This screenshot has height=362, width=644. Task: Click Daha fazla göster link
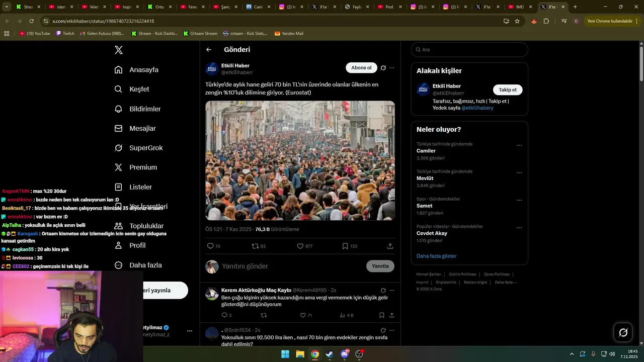coord(436,256)
